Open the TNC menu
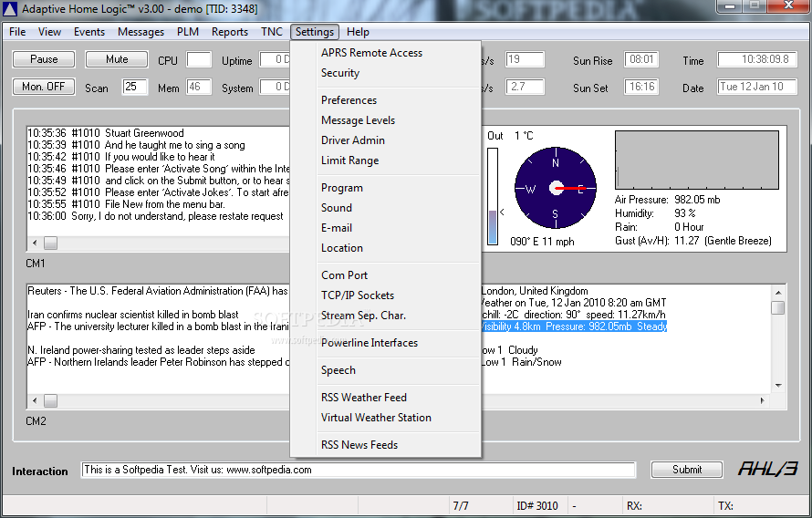812x518 pixels. [271, 32]
